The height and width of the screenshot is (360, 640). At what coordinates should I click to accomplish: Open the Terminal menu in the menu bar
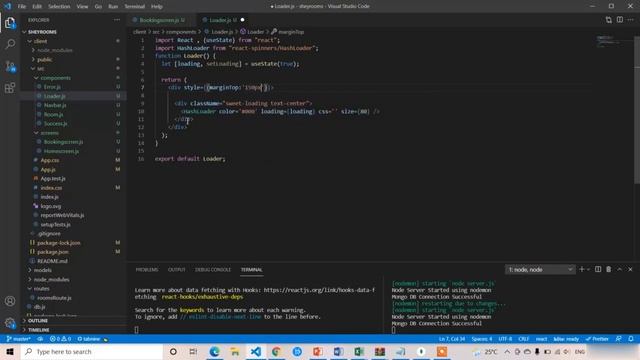click(134, 6)
